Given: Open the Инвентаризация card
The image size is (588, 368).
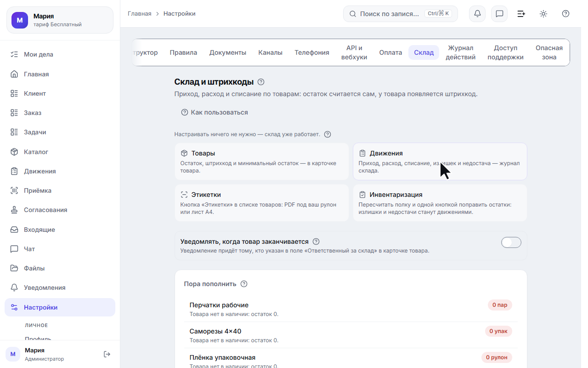Looking at the screenshot, I should click(440, 203).
